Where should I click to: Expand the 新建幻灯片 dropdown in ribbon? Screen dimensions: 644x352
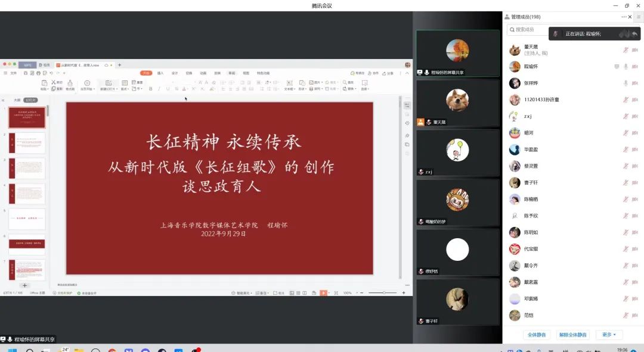click(108, 89)
